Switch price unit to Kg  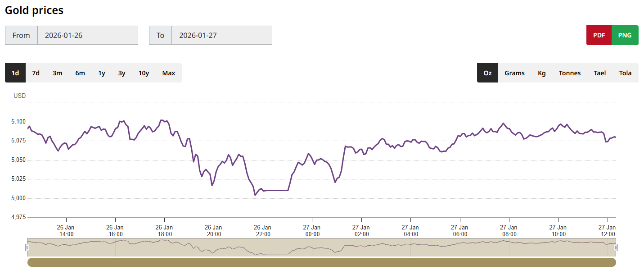click(x=542, y=73)
